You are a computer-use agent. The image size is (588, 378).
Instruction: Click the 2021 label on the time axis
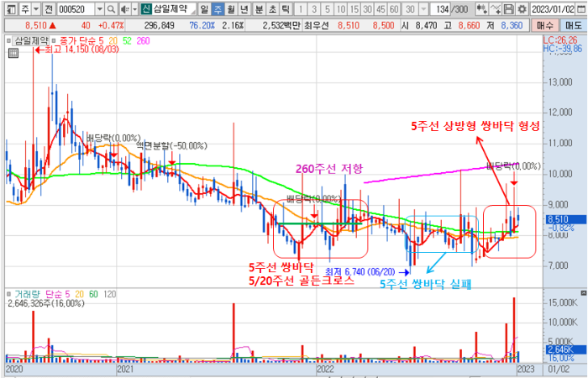pos(125,370)
